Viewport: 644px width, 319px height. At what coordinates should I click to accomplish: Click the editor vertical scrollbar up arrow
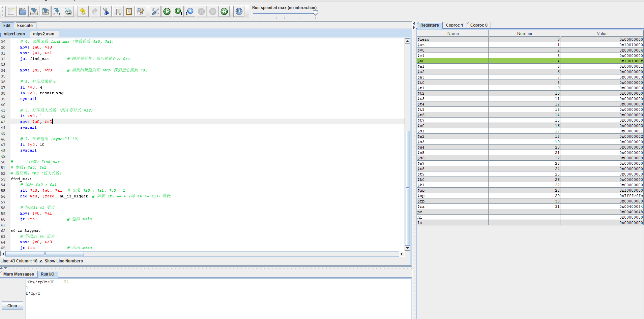[x=407, y=41]
